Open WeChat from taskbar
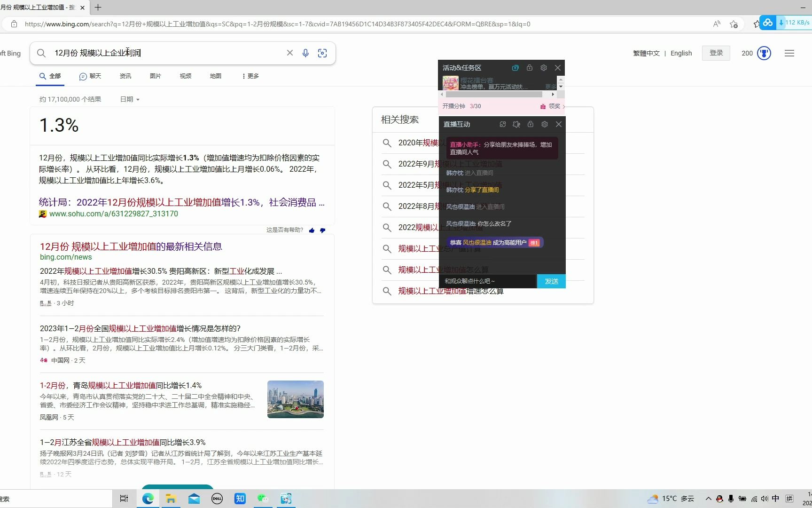The image size is (812, 508). coord(263,499)
